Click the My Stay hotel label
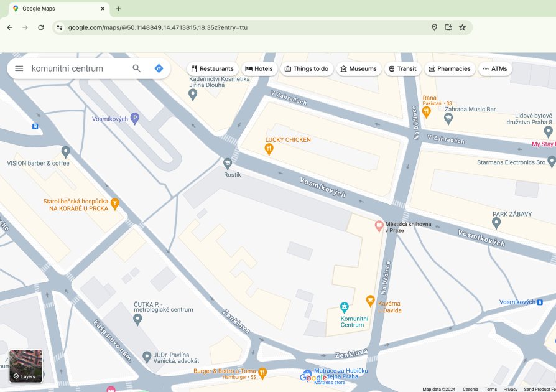The image size is (556, 392). pyautogui.click(x=544, y=144)
